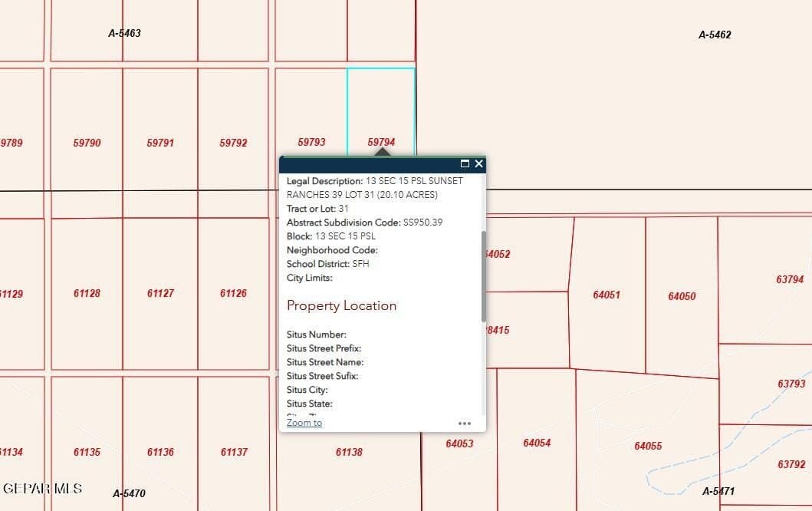Select parcel 61128 on the map
The height and width of the screenshot is (511, 812).
pyautogui.click(x=87, y=293)
